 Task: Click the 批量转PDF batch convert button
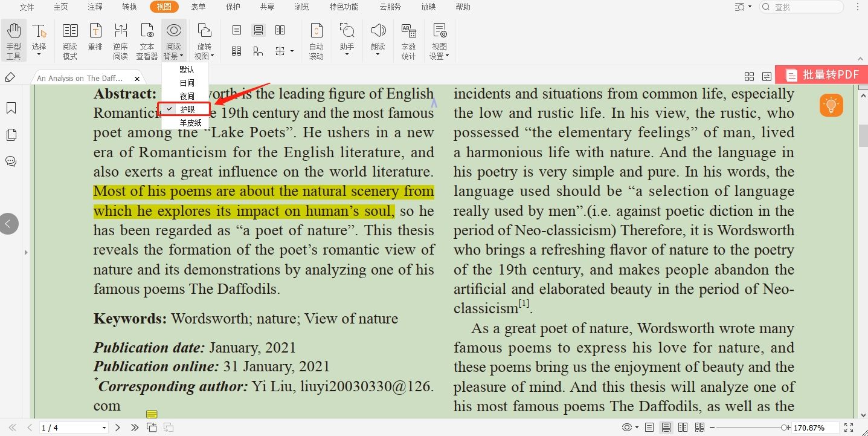click(x=821, y=75)
